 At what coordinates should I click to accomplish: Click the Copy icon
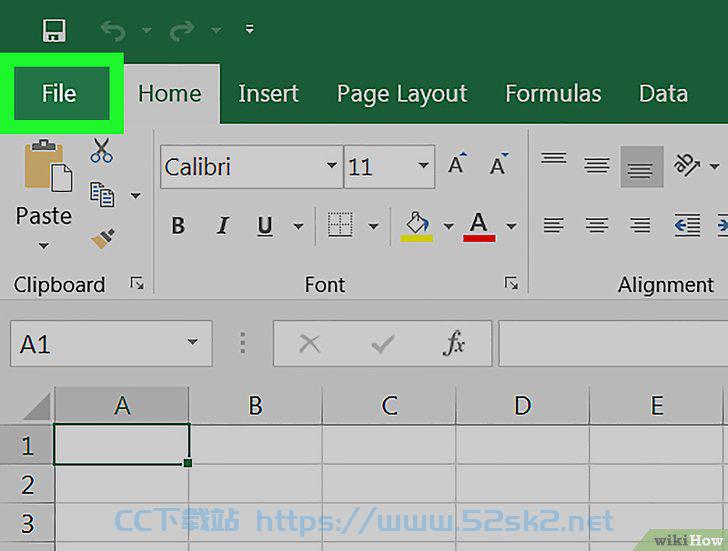tap(102, 194)
